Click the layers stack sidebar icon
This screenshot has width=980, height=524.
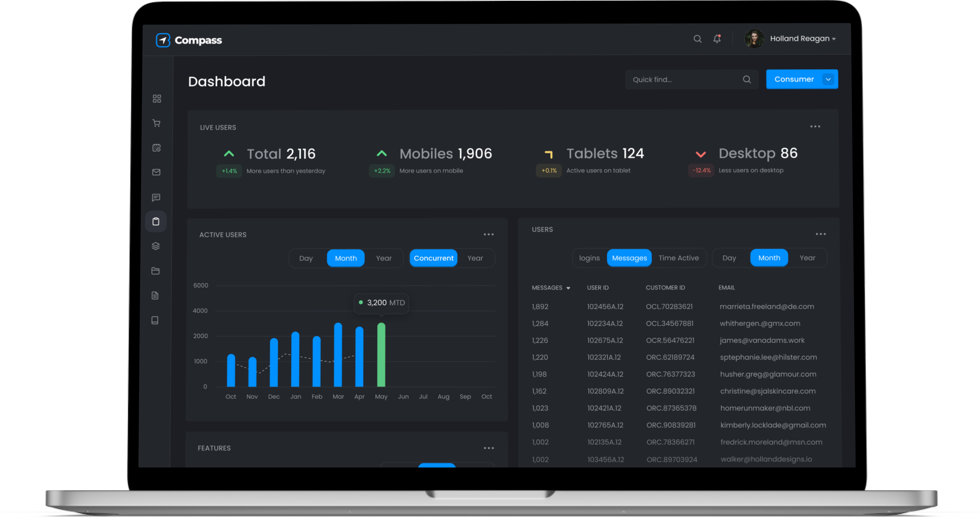(156, 246)
